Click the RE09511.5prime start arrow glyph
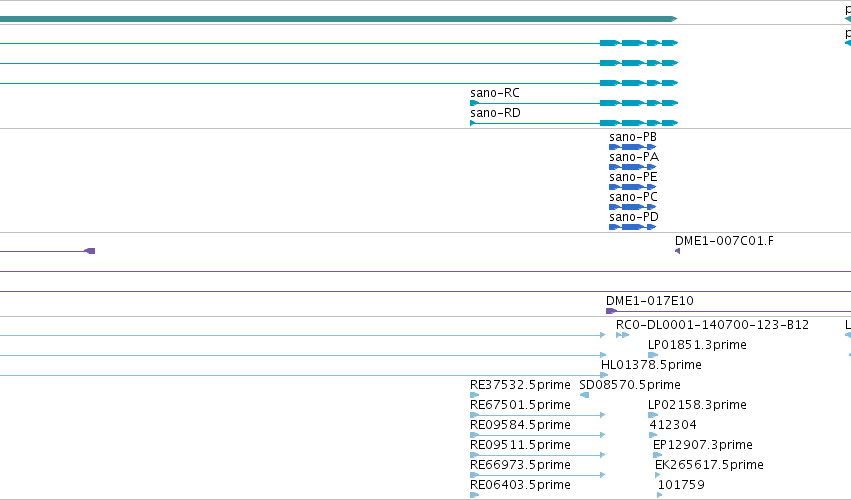851x500 pixels. 474,455
